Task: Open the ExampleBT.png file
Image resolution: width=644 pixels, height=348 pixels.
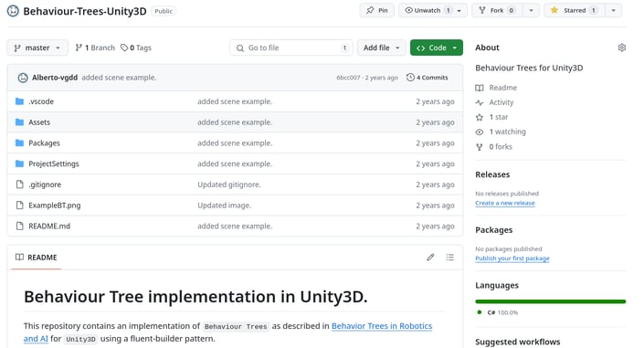Action: tap(54, 205)
